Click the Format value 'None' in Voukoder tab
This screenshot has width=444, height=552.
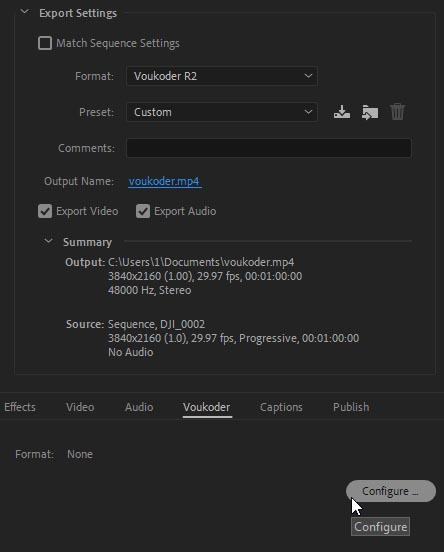pyautogui.click(x=80, y=454)
